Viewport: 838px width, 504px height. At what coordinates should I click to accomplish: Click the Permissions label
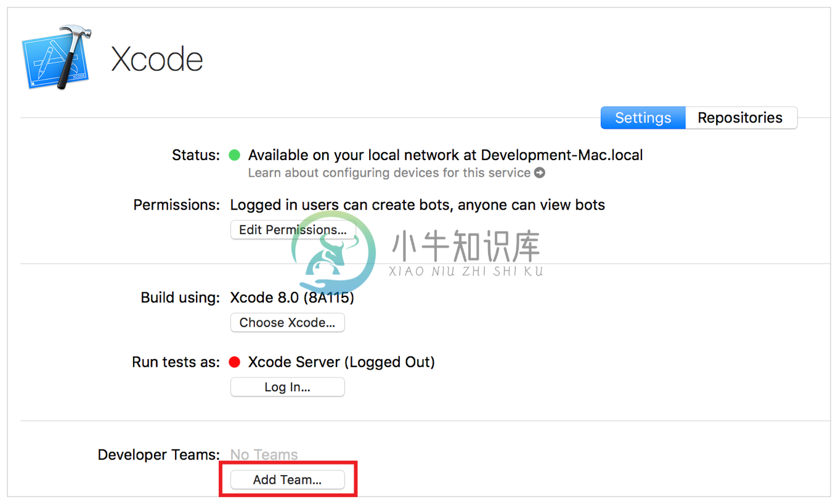tap(176, 205)
